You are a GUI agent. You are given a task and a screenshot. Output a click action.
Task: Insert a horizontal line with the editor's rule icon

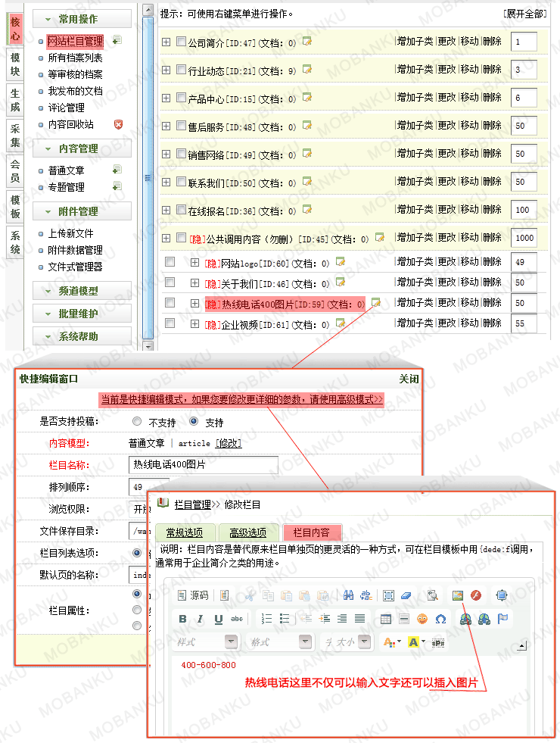404,619
